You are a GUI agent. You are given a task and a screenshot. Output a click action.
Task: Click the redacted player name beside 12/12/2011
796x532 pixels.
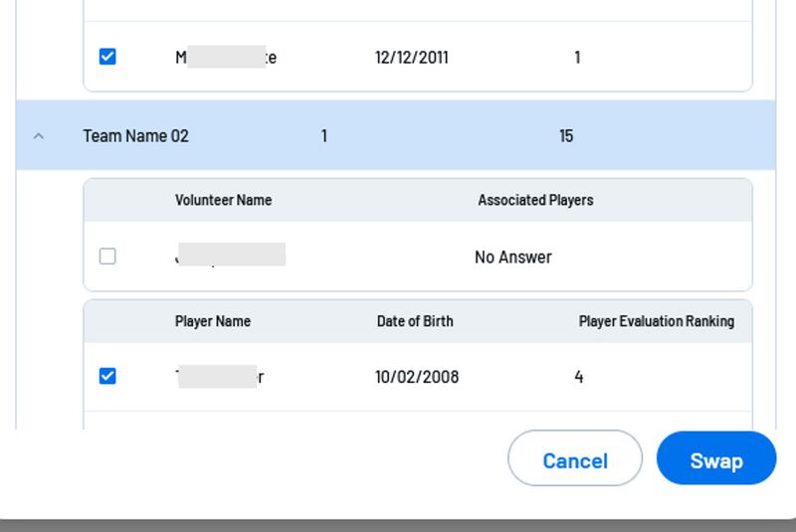point(226,58)
